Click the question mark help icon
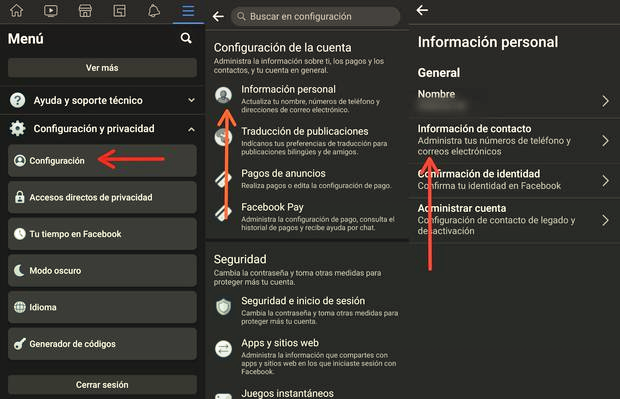 [17, 100]
